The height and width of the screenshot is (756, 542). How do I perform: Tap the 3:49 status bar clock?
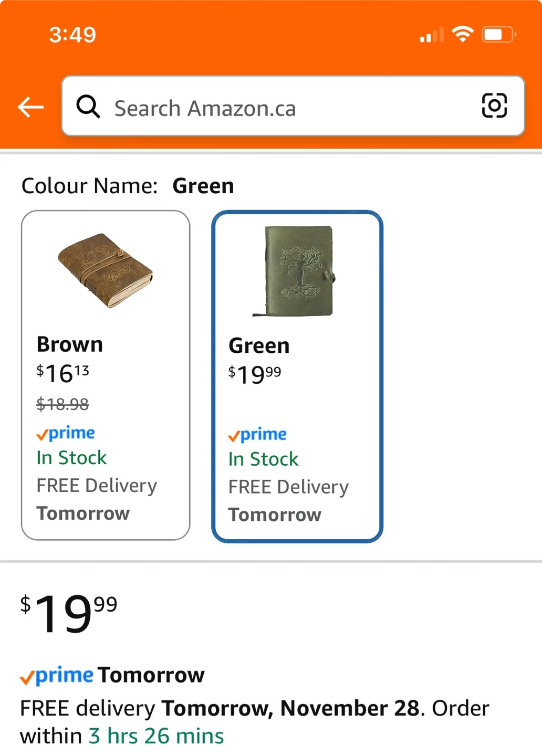pyautogui.click(x=72, y=35)
